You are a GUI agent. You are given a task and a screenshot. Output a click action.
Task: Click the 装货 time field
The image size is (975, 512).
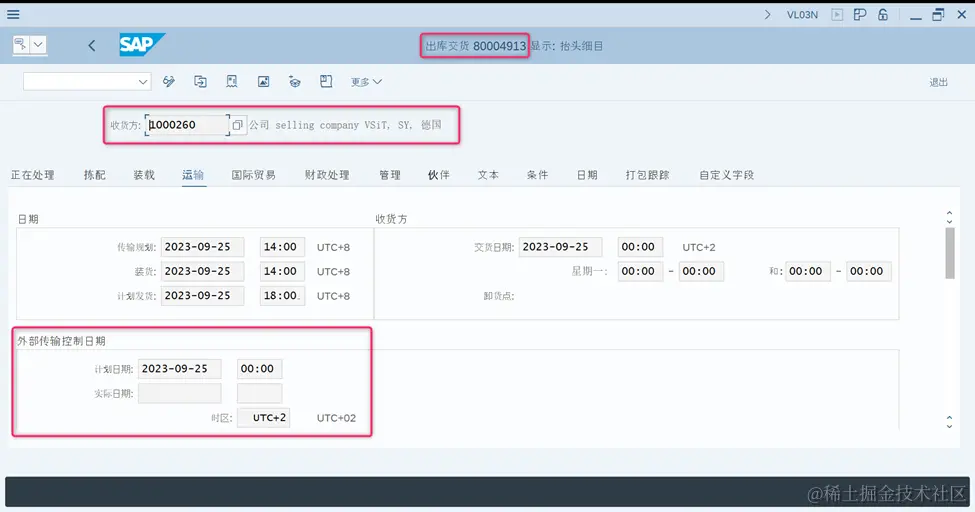282,271
